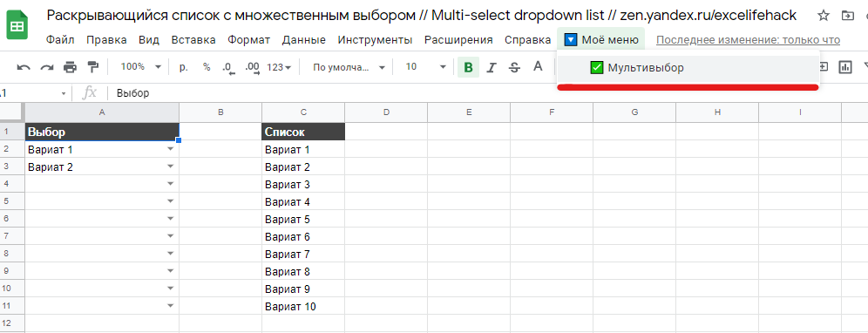Open the Вставка menu
The height and width of the screenshot is (333, 868).
tap(193, 40)
